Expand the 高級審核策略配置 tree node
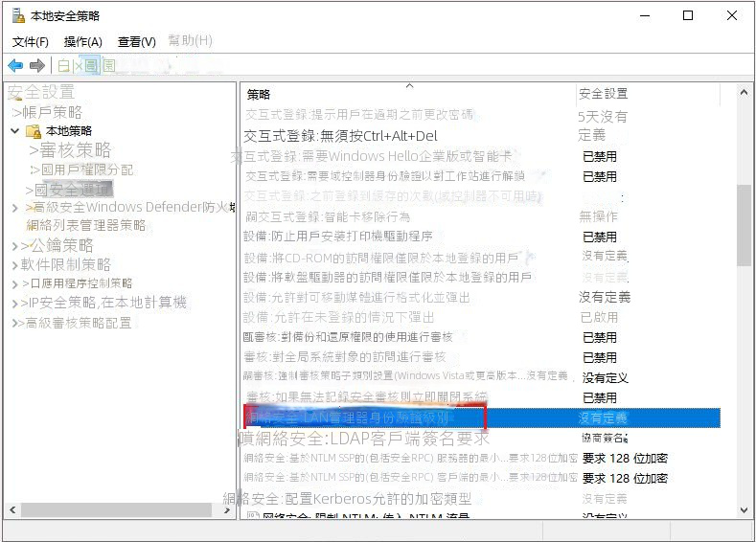Image resolution: width=756 pixels, height=542 pixels. (15, 324)
